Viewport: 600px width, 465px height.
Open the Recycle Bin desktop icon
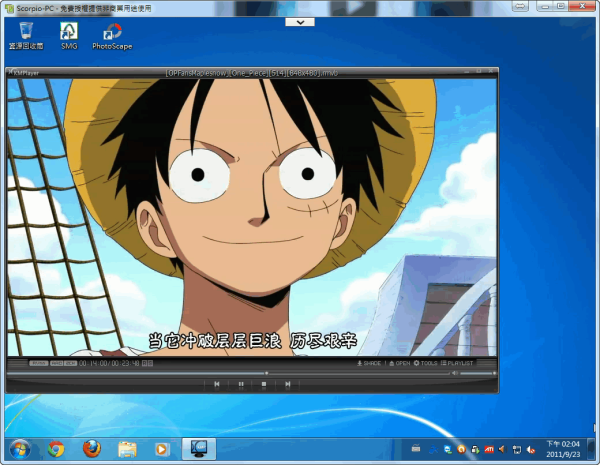tap(26, 36)
